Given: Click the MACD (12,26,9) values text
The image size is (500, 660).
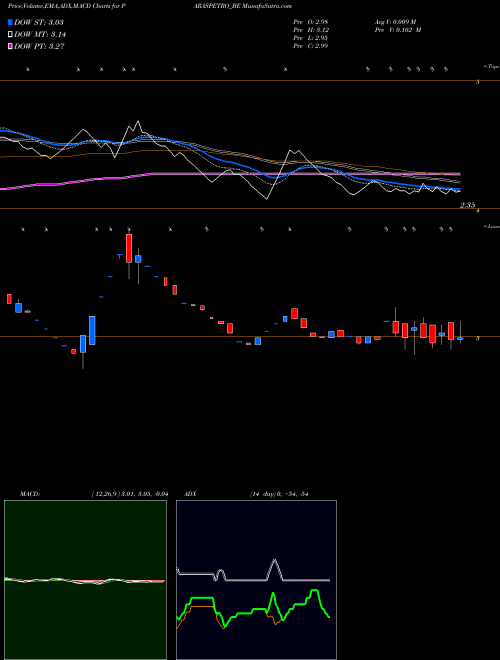Looking at the screenshot, I should [130, 494].
